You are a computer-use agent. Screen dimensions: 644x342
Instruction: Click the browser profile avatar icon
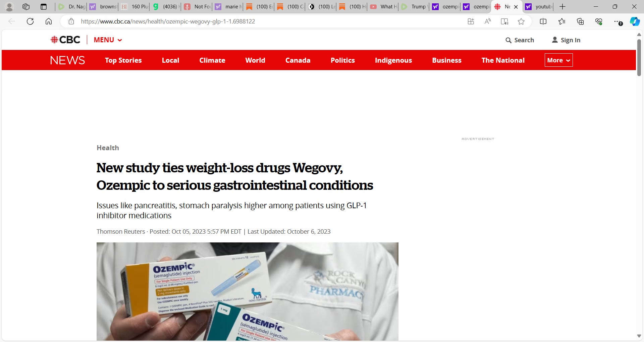click(9, 7)
